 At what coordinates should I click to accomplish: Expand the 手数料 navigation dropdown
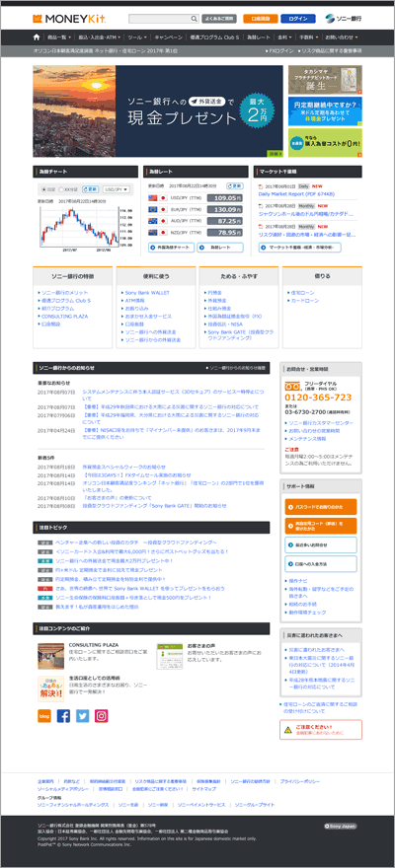[x=308, y=37]
